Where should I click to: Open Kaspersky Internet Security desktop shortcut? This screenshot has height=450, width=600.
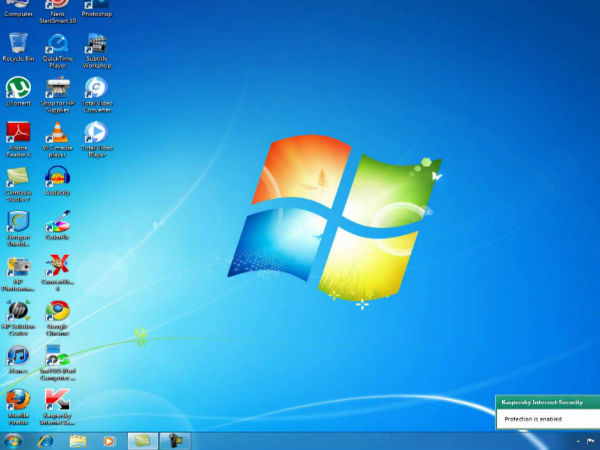coord(57,407)
